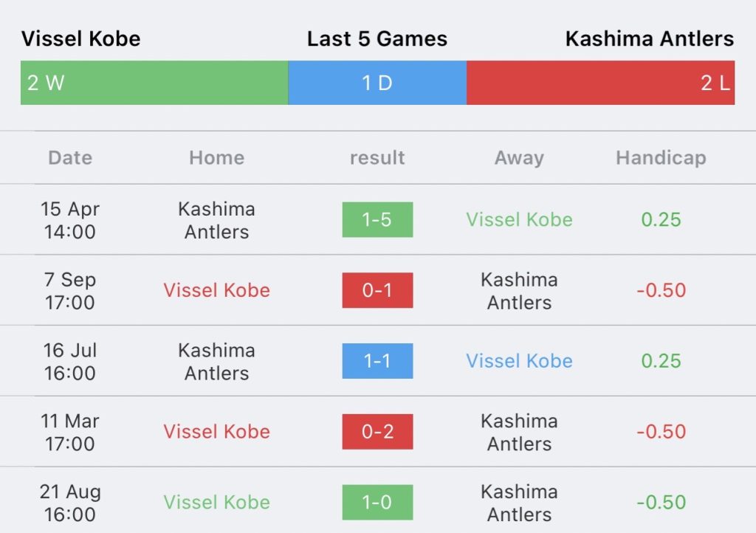Click -0.50 handicap on 21 Aug row
Viewport: 756px width, 533px height.
661,502
